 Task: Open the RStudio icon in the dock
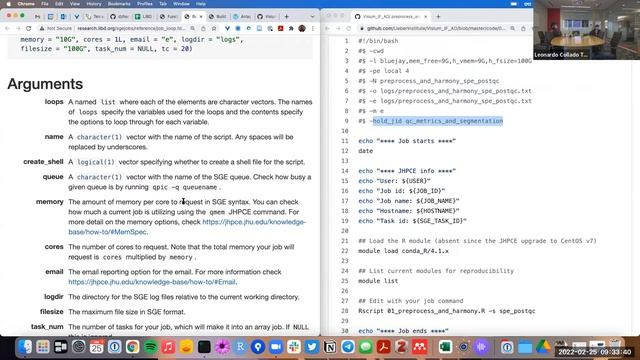[x=240, y=347]
